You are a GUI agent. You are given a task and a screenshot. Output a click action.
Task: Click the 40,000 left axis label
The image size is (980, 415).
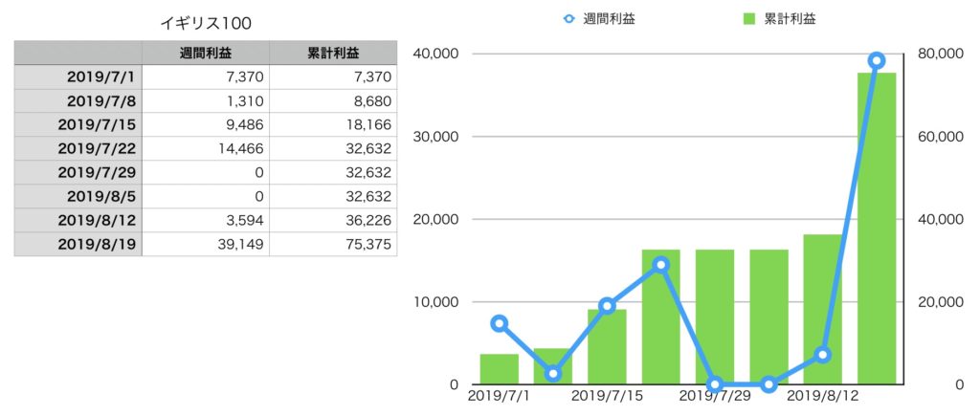pyautogui.click(x=436, y=54)
